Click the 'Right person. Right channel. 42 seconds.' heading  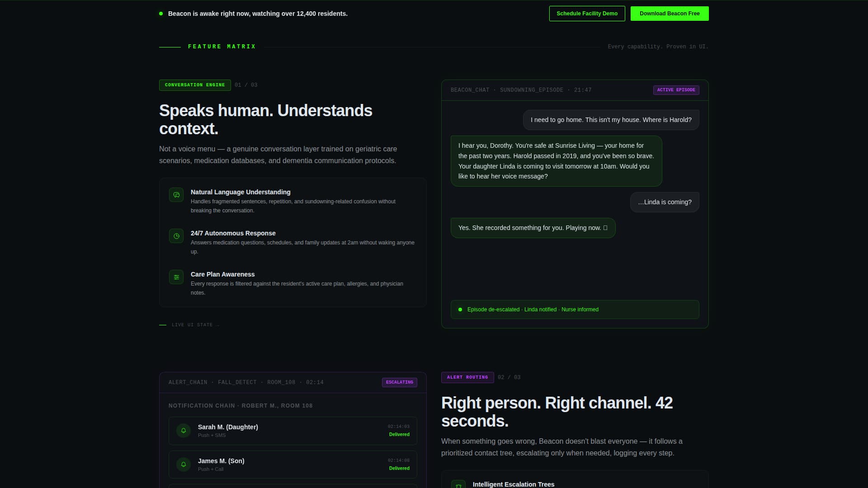[x=557, y=412]
